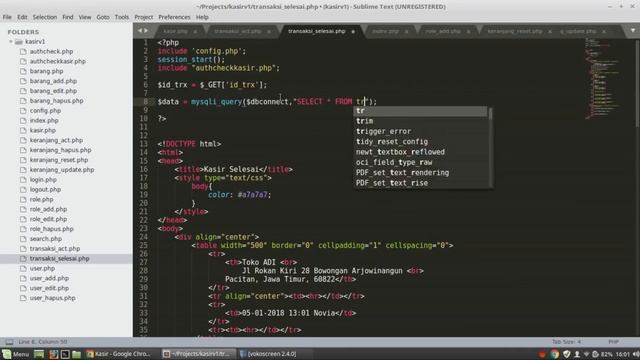Open the tab list dropdown arrow
Image resolution: width=640 pixels, height=360 pixels.
(633, 31)
